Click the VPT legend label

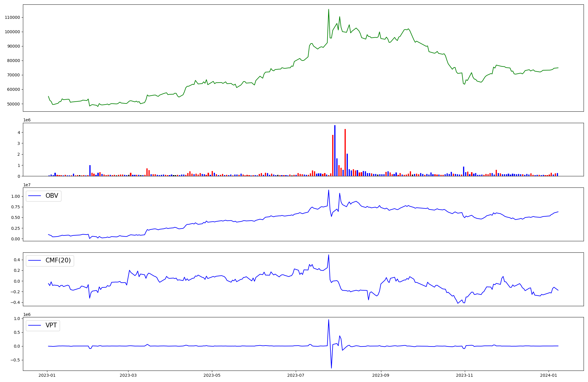51,325
